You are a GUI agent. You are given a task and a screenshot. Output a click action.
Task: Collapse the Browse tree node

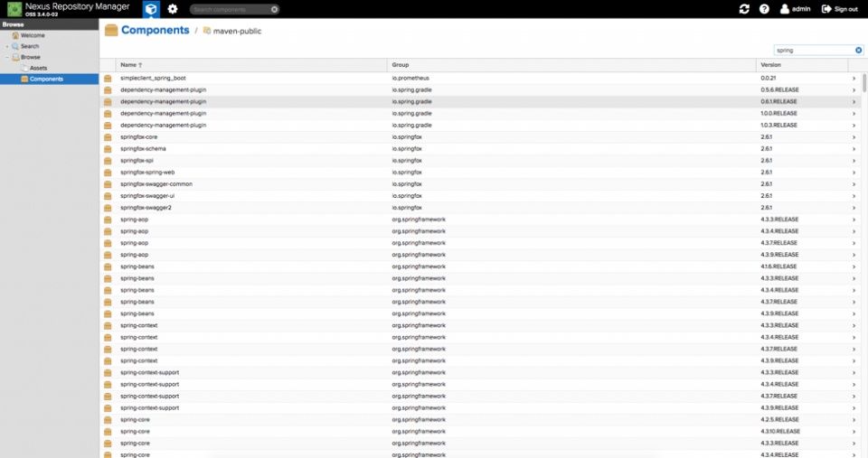pyautogui.click(x=6, y=57)
